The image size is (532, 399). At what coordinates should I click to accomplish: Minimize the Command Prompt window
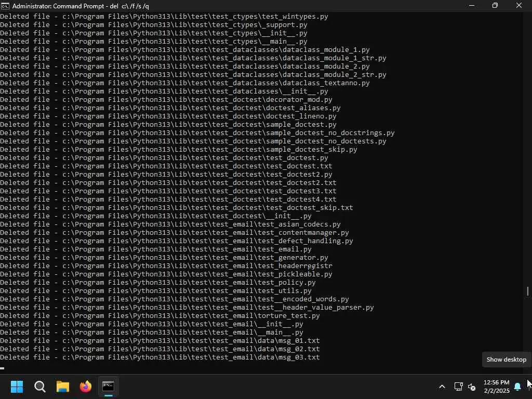(472, 6)
